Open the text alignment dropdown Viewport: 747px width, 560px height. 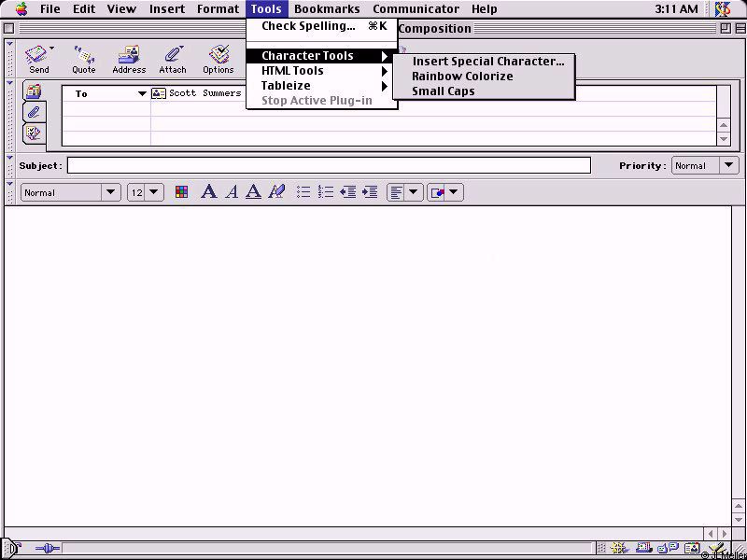[404, 192]
